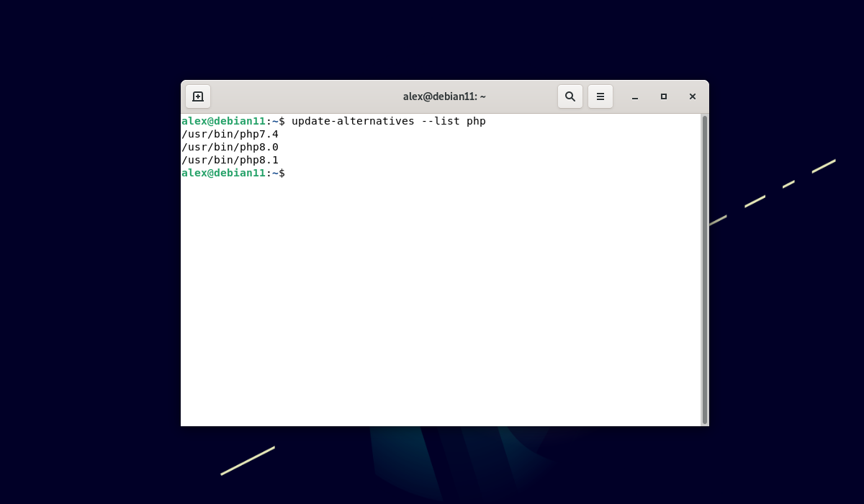Click empty header bar space beside new-tab button
Viewport: 864px width, 504px height.
pyautogui.click(x=288, y=96)
